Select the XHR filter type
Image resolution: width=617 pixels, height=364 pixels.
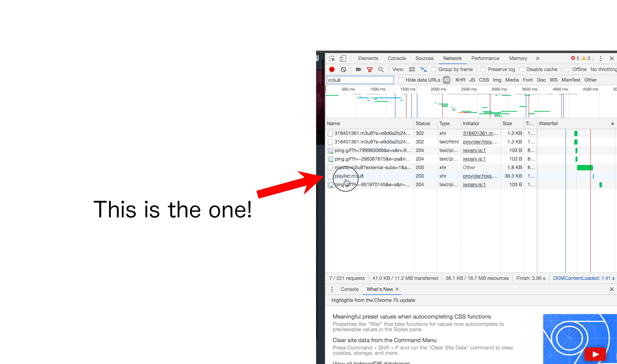point(460,80)
